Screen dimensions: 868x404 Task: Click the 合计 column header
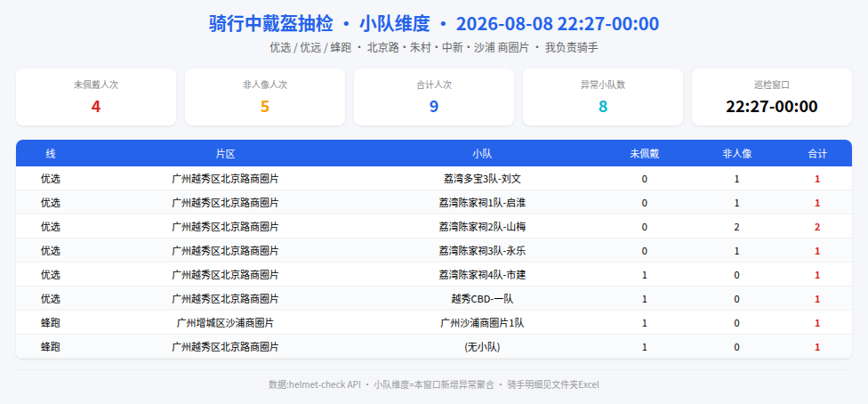817,154
